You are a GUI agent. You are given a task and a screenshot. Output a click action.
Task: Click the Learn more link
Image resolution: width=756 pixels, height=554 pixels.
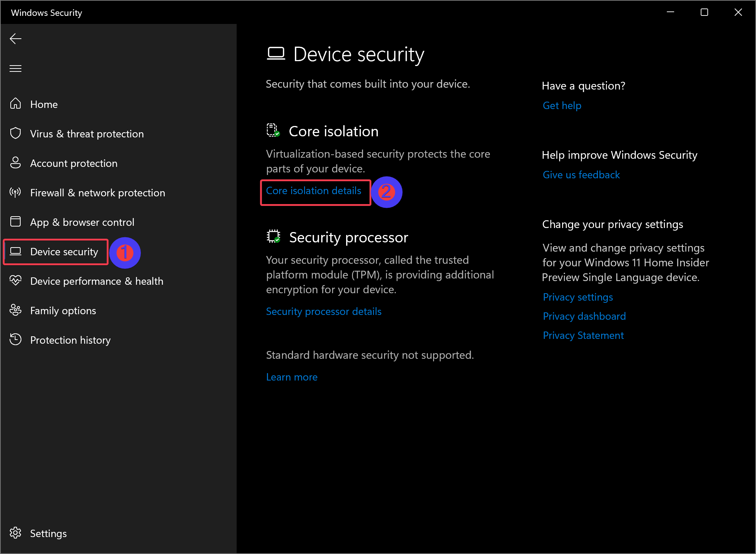(292, 377)
